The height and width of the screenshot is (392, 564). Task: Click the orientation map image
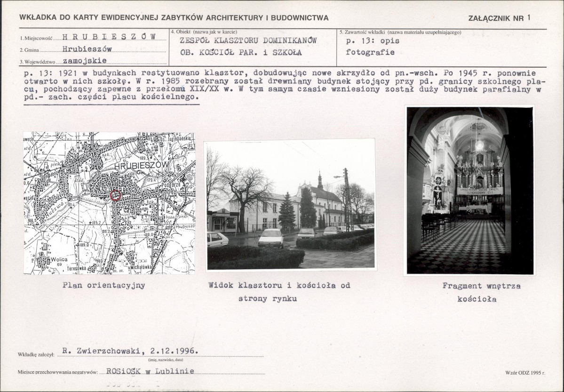(x=109, y=203)
